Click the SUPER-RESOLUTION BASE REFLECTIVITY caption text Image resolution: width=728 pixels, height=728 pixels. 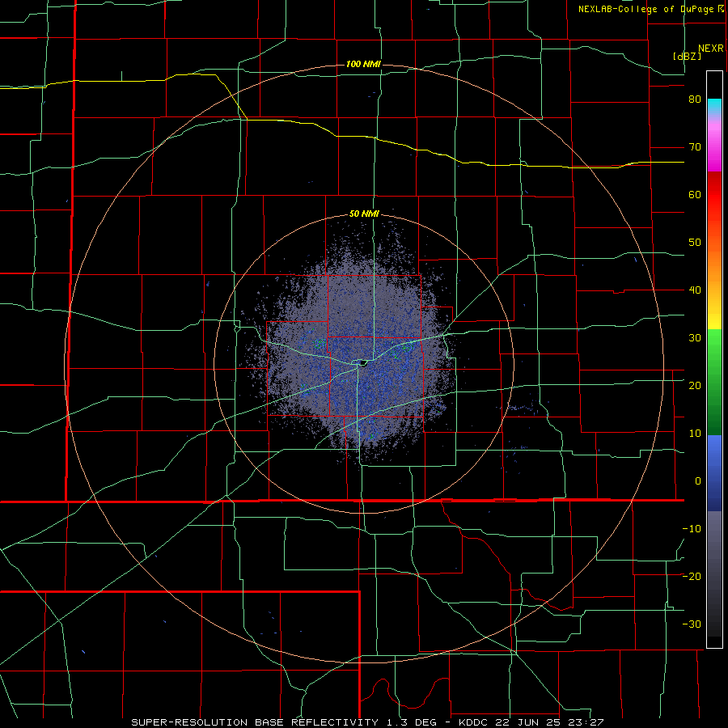(254, 722)
